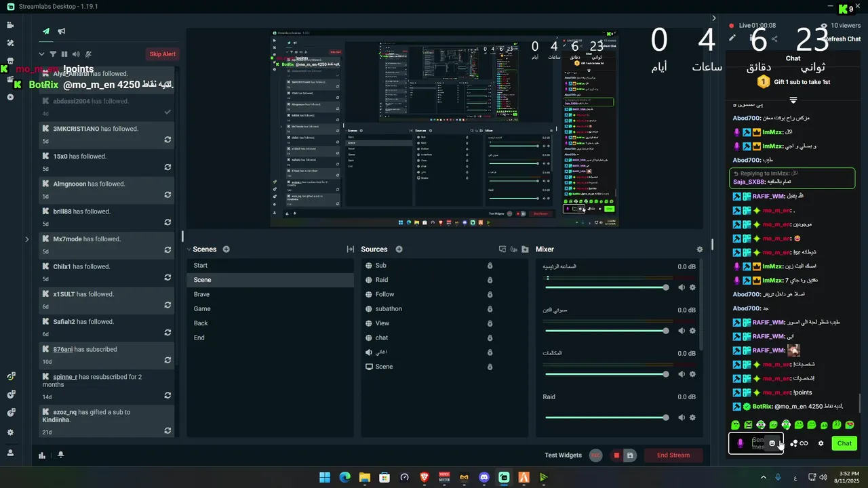Open Settings gear in left sidebar
The height and width of the screenshot is (488, 868).
point(10,432)
